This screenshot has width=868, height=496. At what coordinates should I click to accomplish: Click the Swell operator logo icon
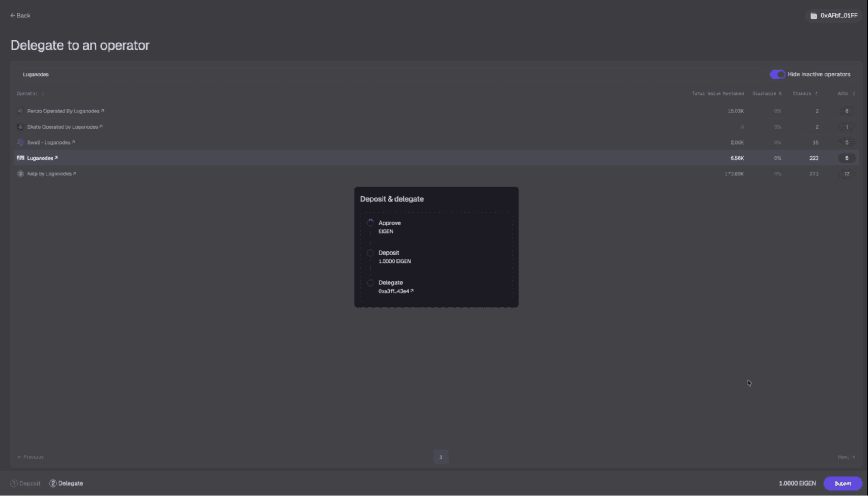20,142
